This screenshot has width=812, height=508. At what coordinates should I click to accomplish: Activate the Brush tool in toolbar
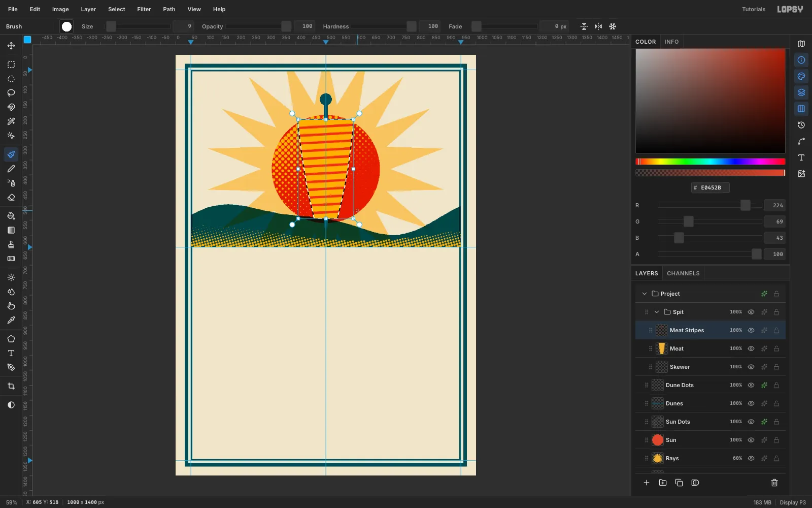pos(11,154)
